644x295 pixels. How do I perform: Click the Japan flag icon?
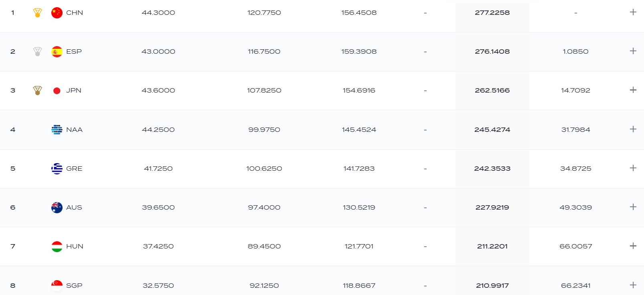pos(57,91)
